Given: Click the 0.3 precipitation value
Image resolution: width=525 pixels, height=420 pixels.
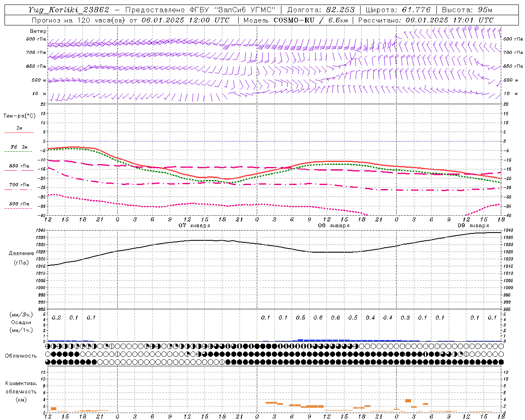Looking at the screenshot, I should 405,318.
